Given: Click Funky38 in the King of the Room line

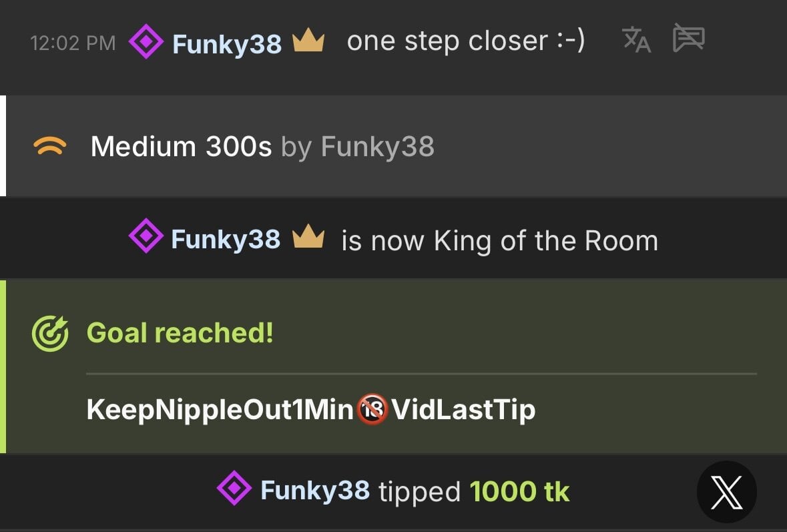Looking at the screenshot, I should 226,240.
